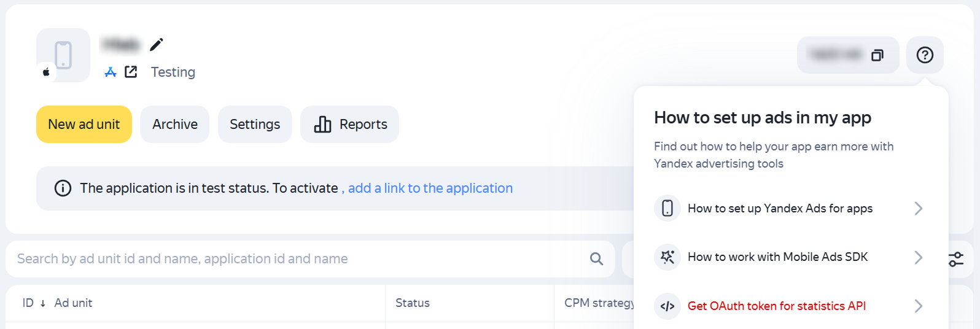The image size is (980, 329).
Task: Toggle the help question mark button
Action: 925,55
